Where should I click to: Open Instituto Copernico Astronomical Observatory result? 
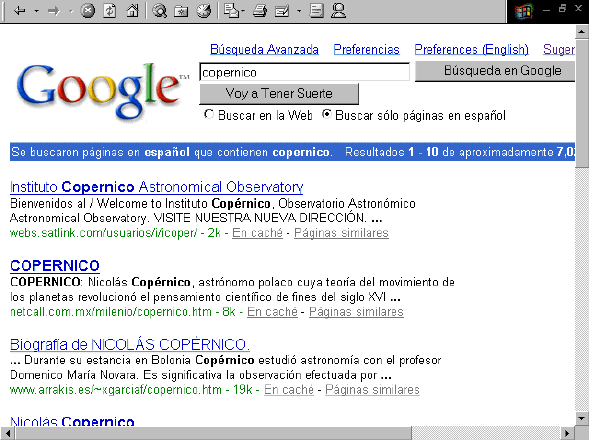[x=156, y=187]
